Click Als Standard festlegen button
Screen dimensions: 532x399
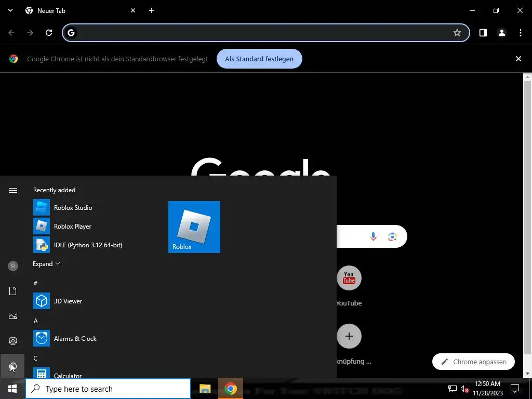tap(259, 59)
